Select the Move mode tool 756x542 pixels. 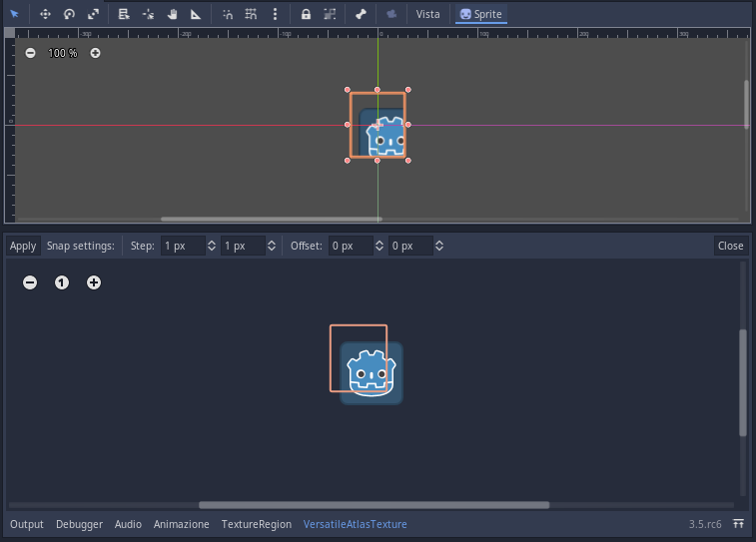[45, 14]
